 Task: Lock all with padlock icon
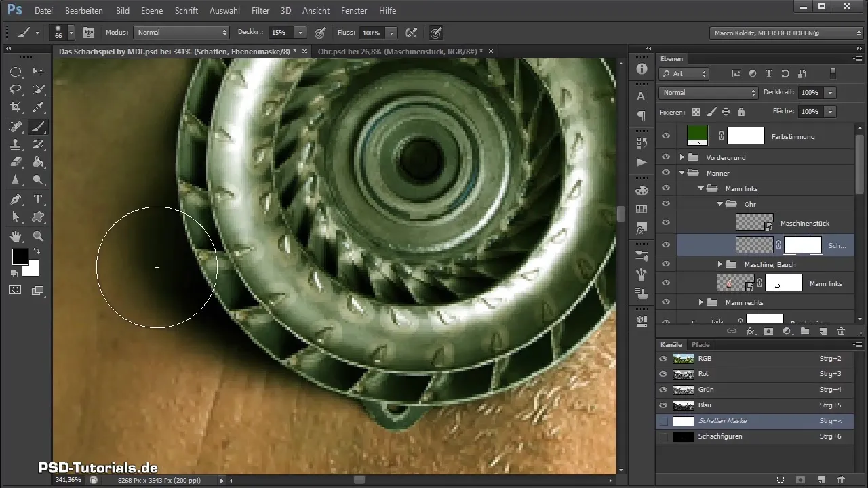741,112
